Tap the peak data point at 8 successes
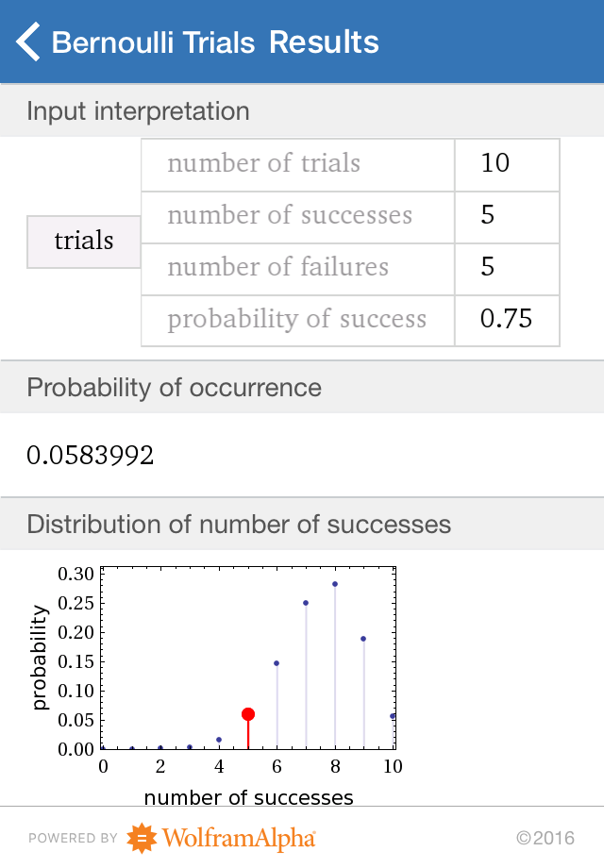The image size is (604, 868). tap(335, 584)
